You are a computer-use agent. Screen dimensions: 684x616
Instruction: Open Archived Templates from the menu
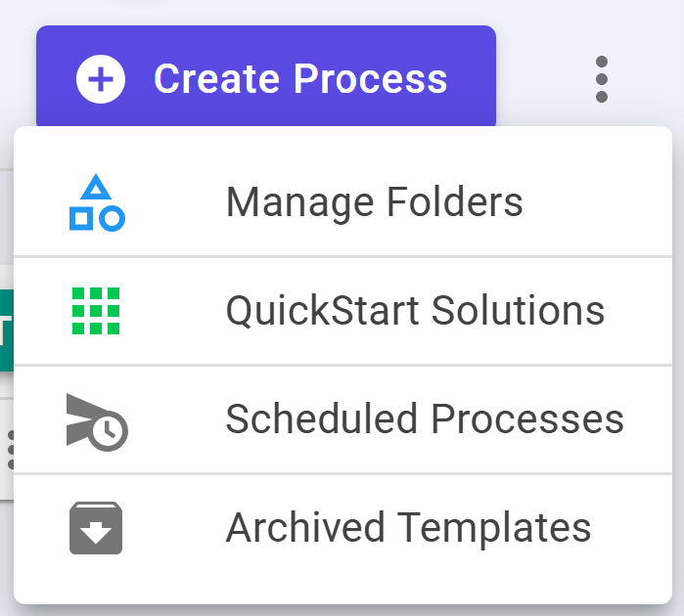(342, 528)
